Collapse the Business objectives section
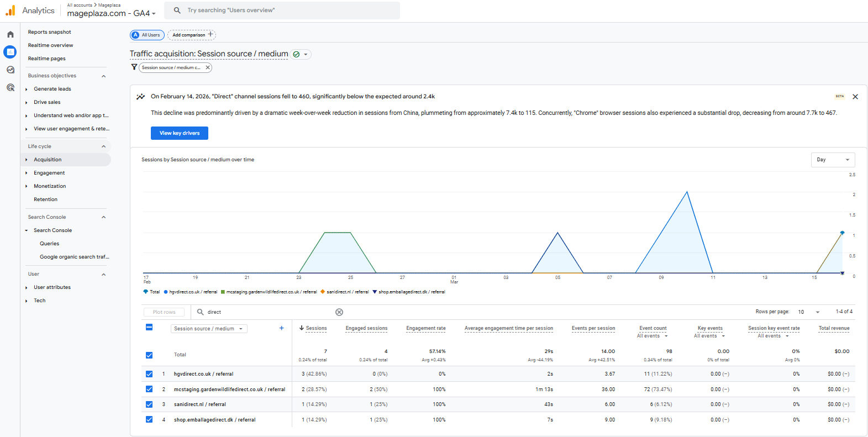The image size is (868, 437). click(x=103, y=76)
